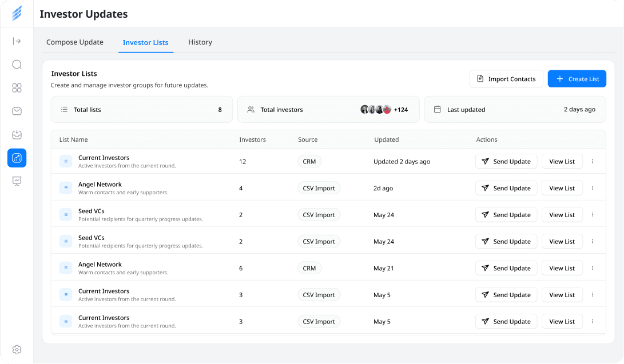Select the active Investor Updates chart icon
This screenshot has width=624, height=364.
click(x=17, y=158)
